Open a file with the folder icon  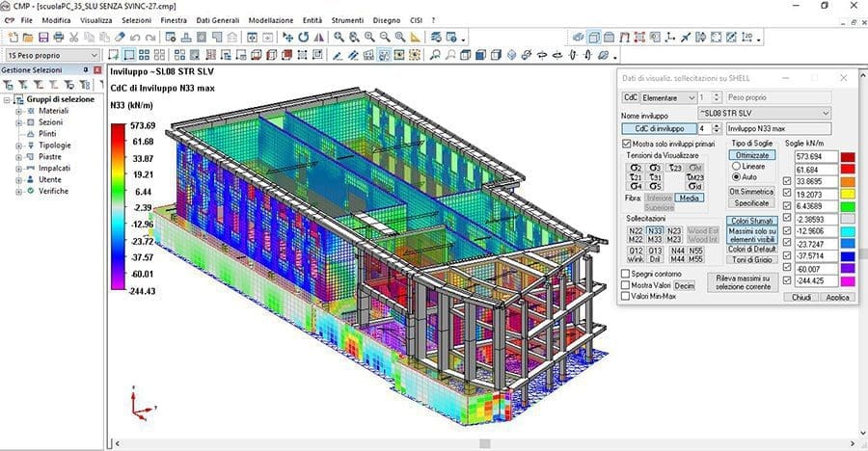pos(28,38)
